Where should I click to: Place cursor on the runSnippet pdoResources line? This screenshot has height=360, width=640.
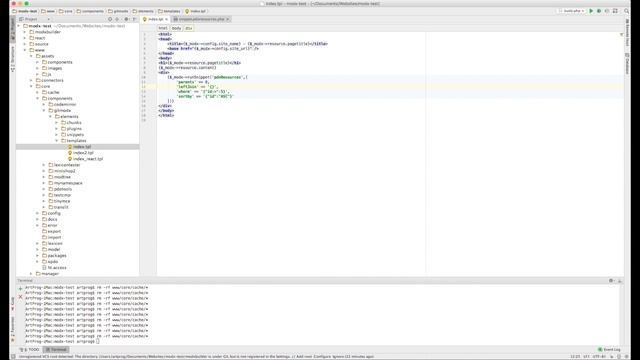[x=207, y=77]
